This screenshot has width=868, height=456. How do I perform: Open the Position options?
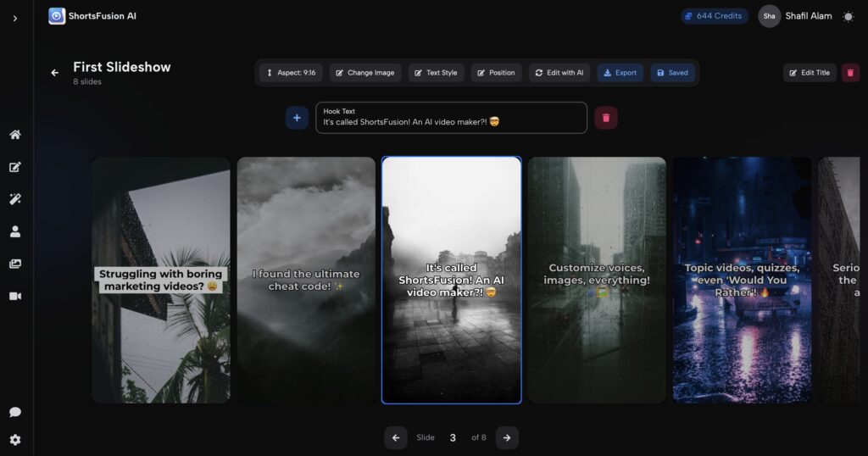(497, 73)
